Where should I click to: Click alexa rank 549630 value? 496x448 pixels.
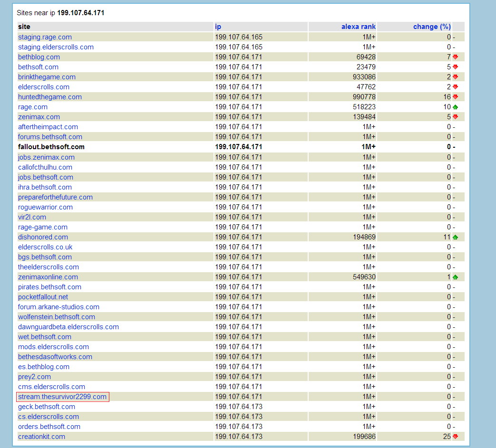(364, 277)
